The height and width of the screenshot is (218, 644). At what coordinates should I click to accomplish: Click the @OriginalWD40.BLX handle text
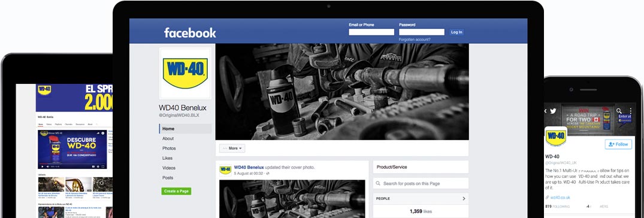point(179,116)
